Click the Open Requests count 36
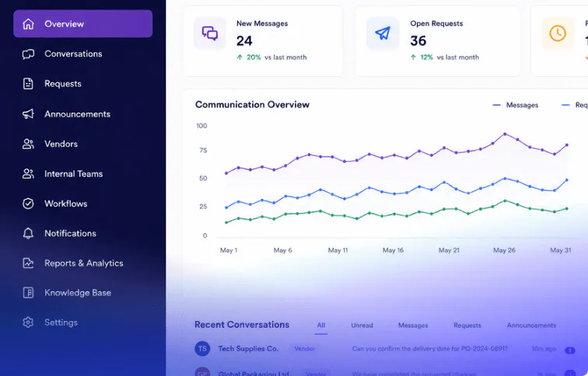588x376 pixels. coord(418,41)
